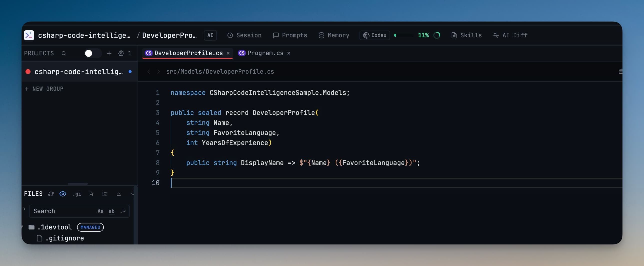This screenshot has height=266, width=644.
Task: Refresh the files list
Action: (x=51, y=194)
